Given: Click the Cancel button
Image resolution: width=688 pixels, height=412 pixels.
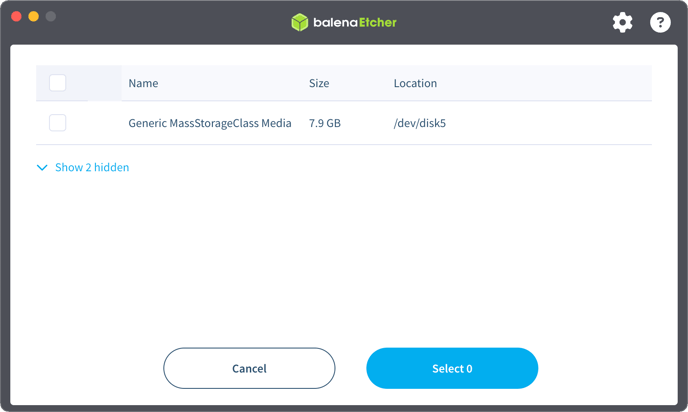Looking at the screenshot, I should 249,368.
